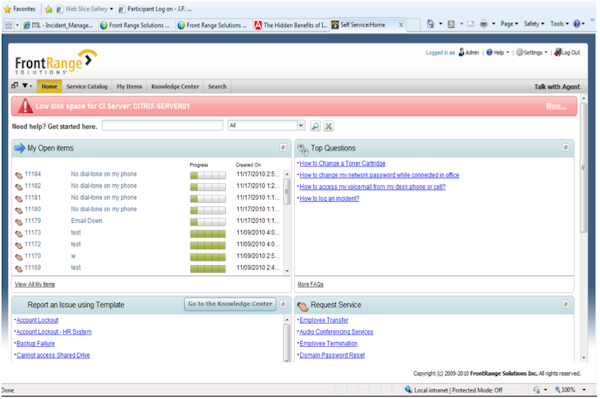Click Talk with Agent
This screenshot has height=399, width=600.
(557, 87)
